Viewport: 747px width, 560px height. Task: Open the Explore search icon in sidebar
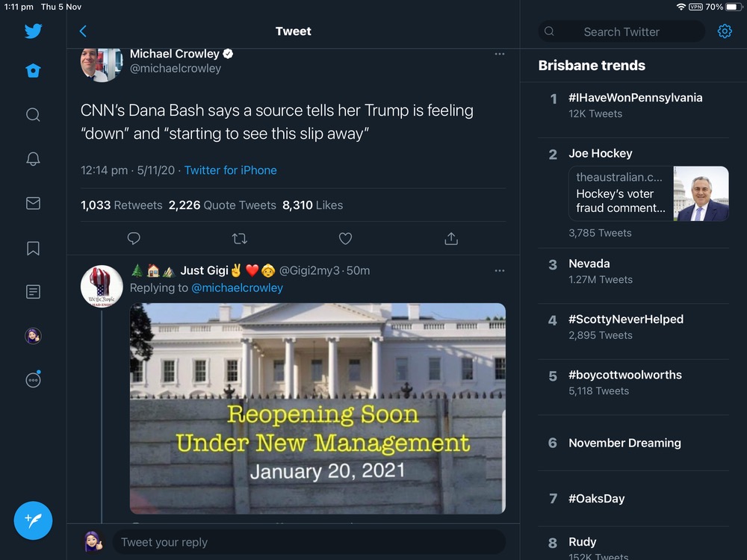33,115
